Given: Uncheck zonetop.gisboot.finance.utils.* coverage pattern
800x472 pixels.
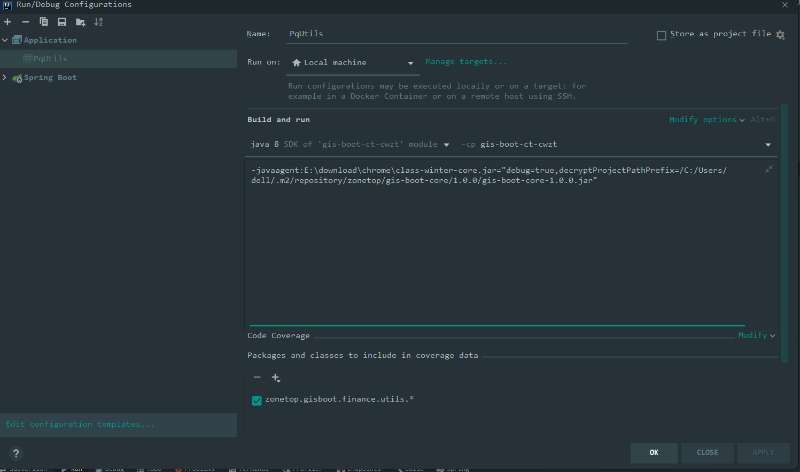Looking at the screenshot, I should [x=257, y=400].
